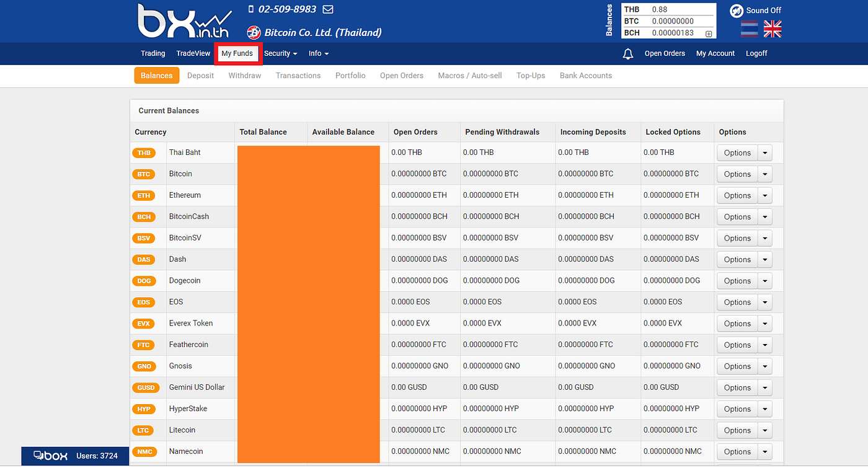This screenshot has width=868, height=468.
Task: Click the orange DAS currency badge
Action: point(144,260)
